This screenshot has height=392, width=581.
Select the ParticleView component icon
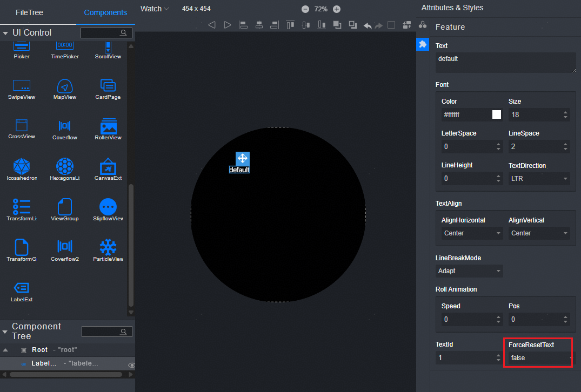pos(108,248)
